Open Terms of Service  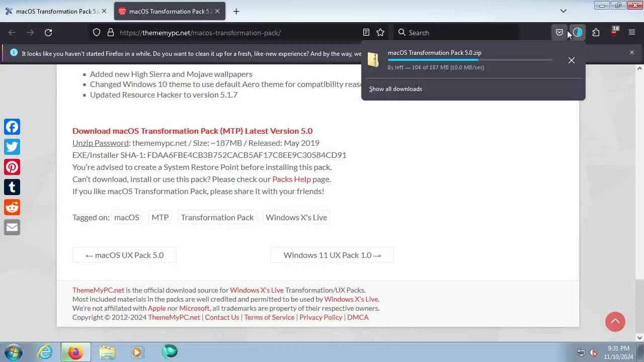(x=269, y=317)
